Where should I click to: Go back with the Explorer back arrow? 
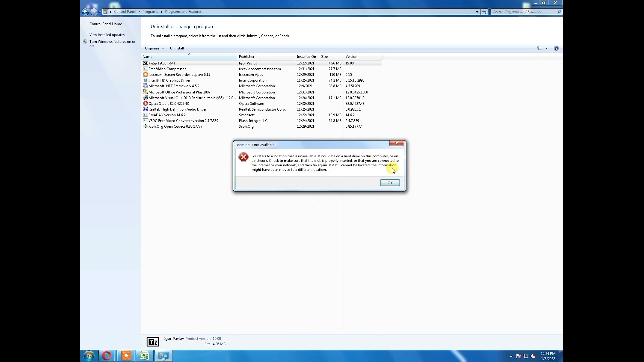85,11
